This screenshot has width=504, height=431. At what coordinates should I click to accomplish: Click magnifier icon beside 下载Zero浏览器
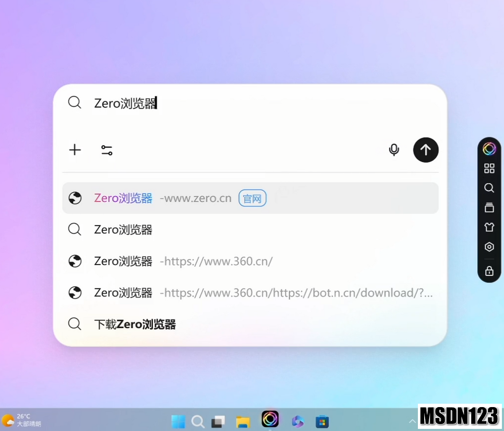[75, 324]
